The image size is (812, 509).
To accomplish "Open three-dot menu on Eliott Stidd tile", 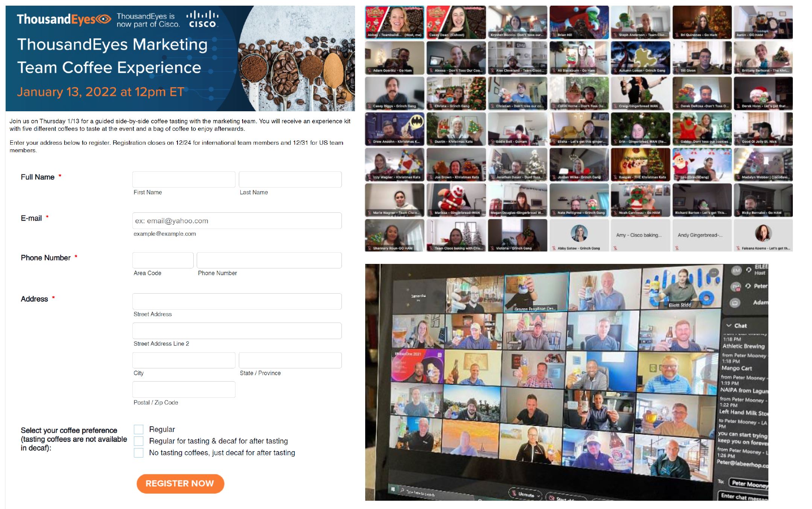I will (x=713, y=273).
